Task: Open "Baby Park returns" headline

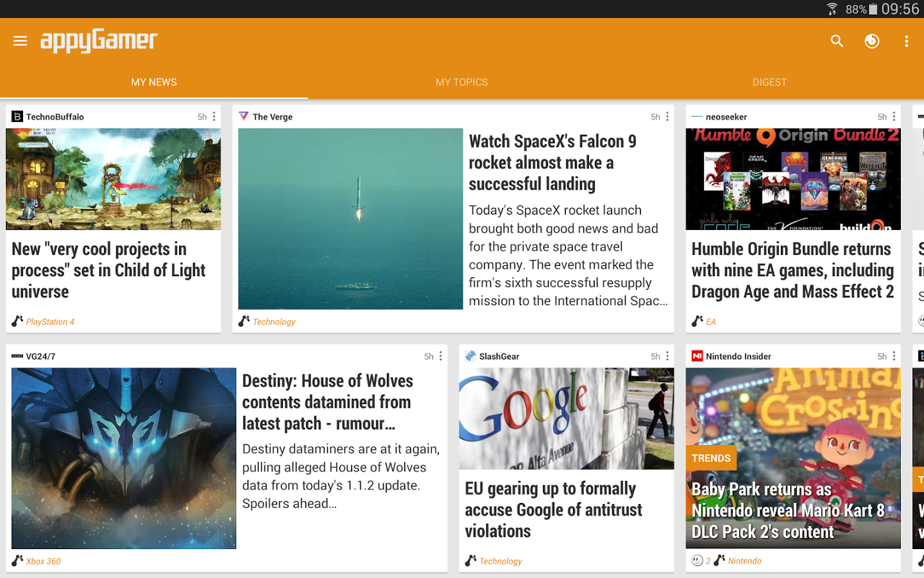Action: point(788,511)
